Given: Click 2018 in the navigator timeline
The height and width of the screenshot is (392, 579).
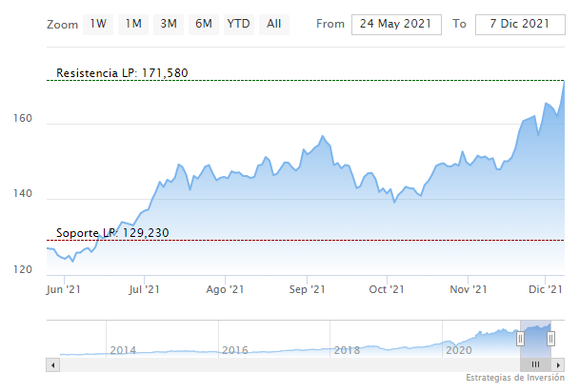Looking at the screenshot, I should 348,350.
